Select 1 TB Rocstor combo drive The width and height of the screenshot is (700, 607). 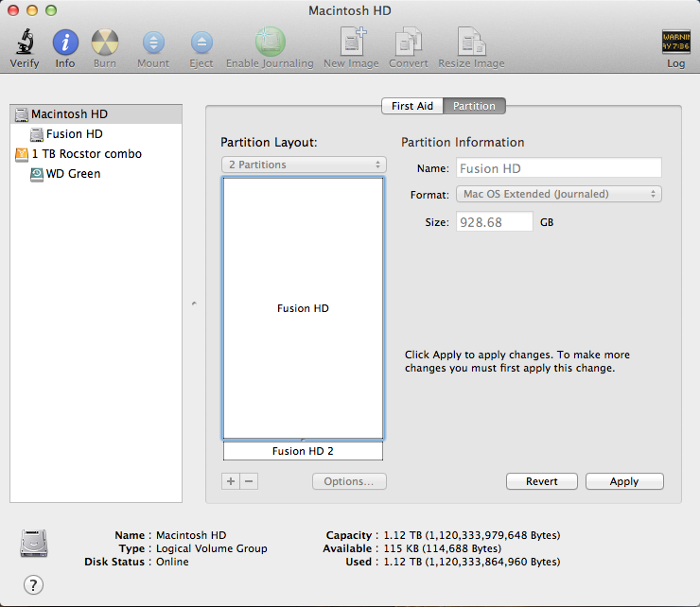coord(96,154)
